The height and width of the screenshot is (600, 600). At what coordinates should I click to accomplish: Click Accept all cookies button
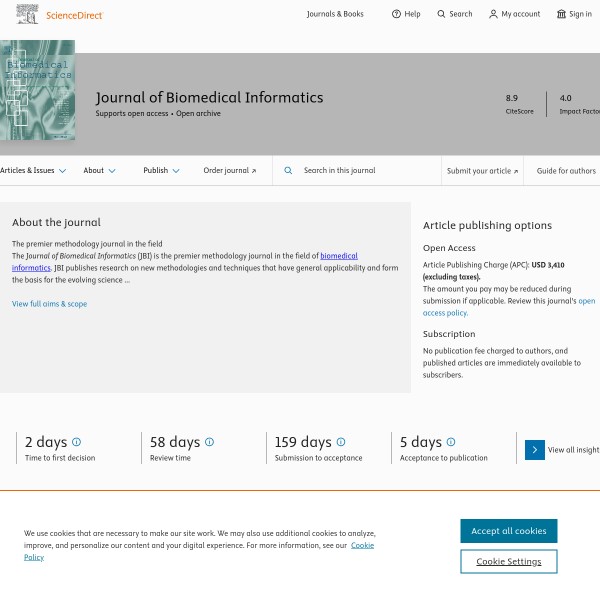[x=508, y=531]
